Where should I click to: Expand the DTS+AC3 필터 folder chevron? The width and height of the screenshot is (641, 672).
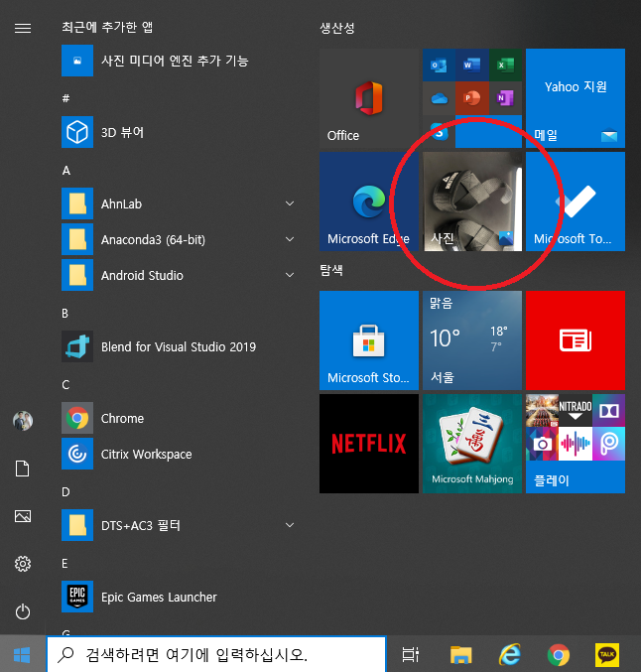point(290,525)
